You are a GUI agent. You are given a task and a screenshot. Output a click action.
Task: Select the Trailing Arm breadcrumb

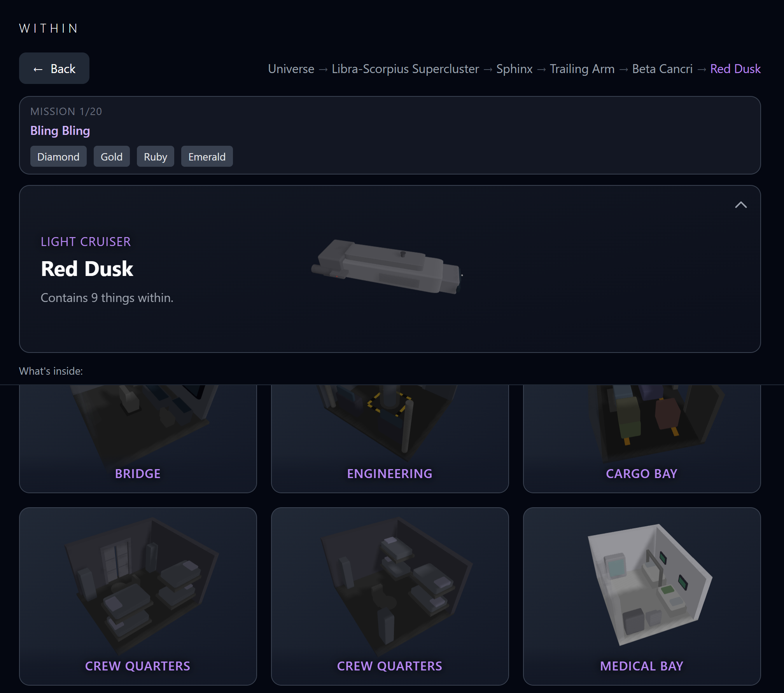click(582, 69)
